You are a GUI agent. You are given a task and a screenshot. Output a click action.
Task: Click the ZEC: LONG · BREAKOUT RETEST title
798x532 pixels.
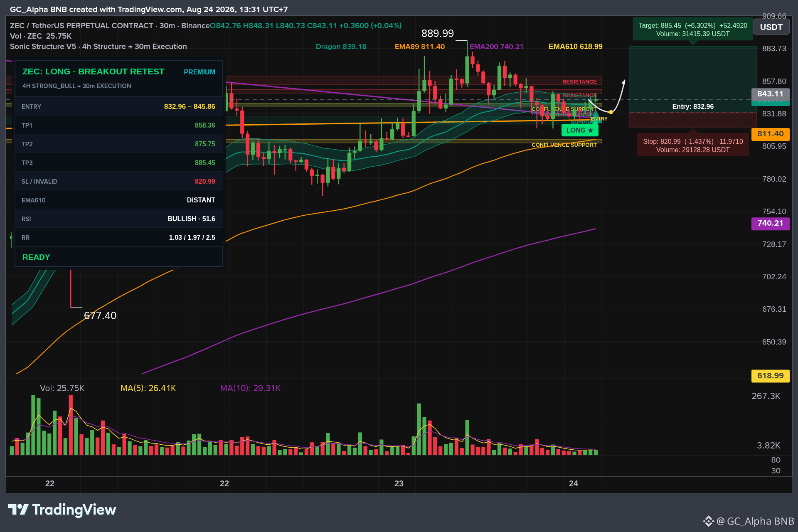[x=94, y=71]
